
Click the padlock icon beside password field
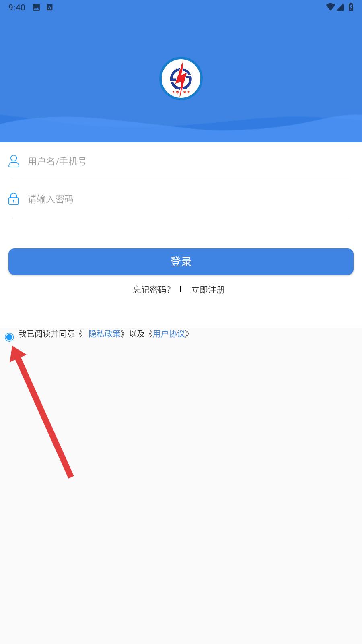14,199
